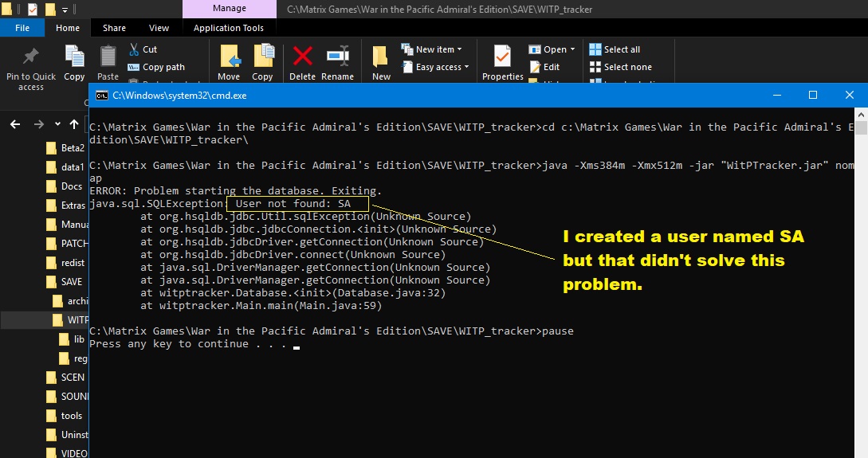Viewport: 868px width, 458px height.
Task: Click the Manage contextual tab
Action: click(230, 8)
